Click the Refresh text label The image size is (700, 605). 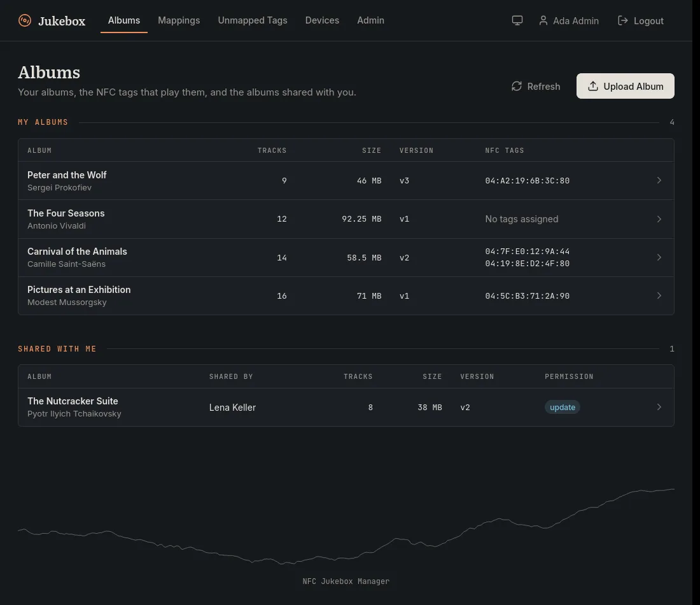click(x=543, y=87)
